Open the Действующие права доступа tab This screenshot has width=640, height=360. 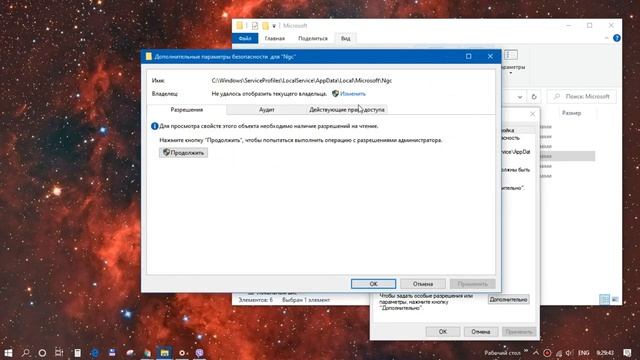coord(347,109)
